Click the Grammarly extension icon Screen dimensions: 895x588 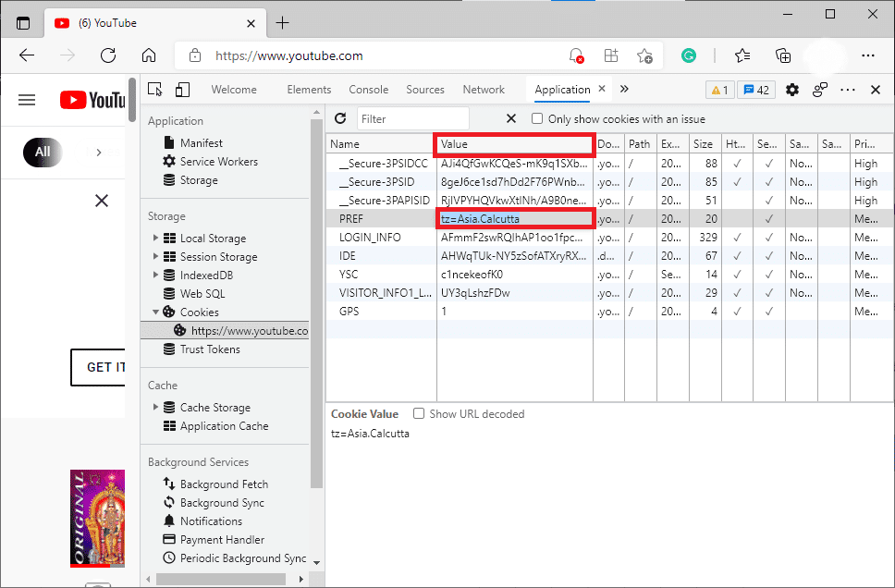(689, 55)
